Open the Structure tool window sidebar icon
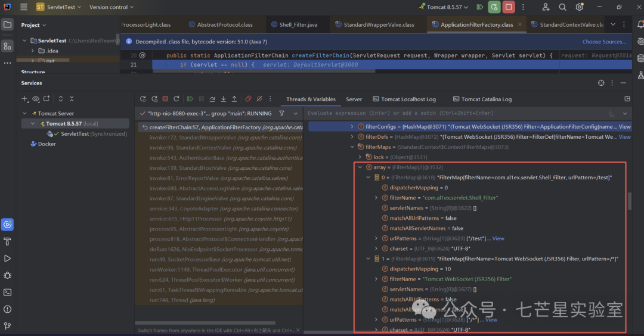This screenshot has width=644, height=336. coord(7,46)
